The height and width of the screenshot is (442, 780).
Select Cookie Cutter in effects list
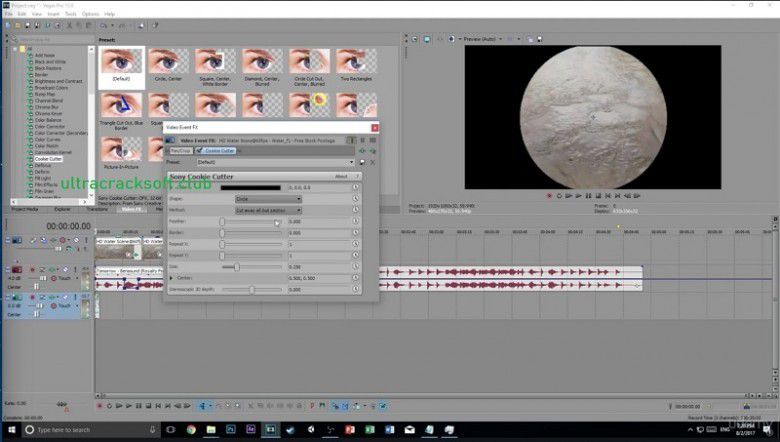click(48, 159)
